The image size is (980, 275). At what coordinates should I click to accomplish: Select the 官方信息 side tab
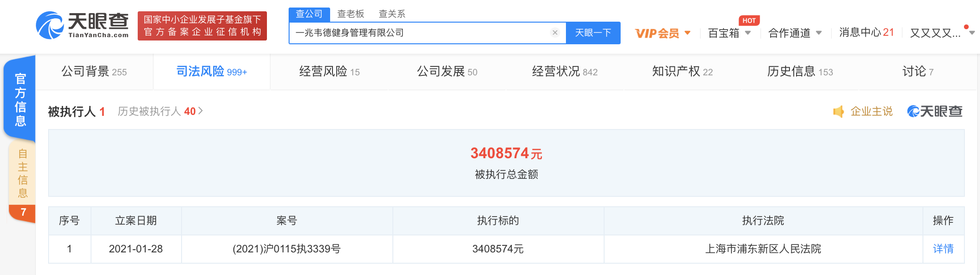coord(20,99)
